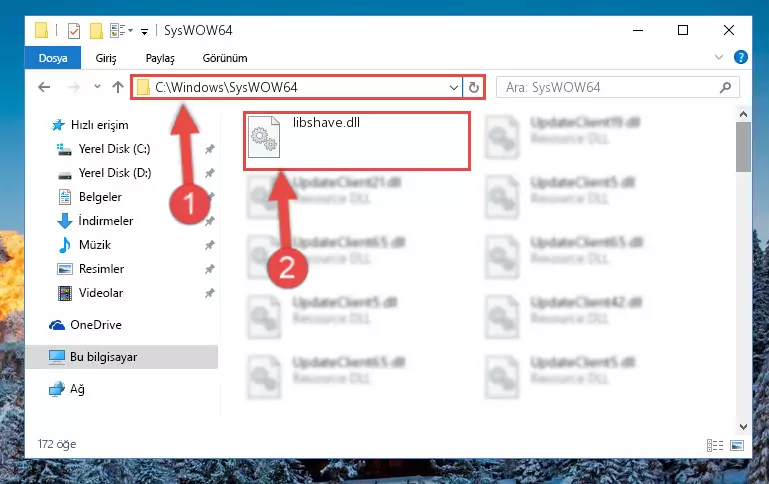Click the pin icon next to Yerel Disk (D:)
Viewport: 769px width, 484px height.
[x=209, y=173]
